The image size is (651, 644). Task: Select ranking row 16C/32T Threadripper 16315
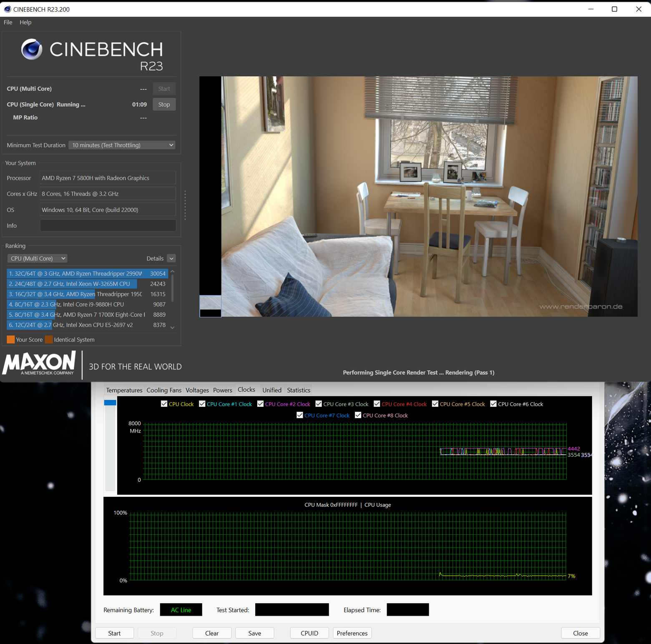88,294
